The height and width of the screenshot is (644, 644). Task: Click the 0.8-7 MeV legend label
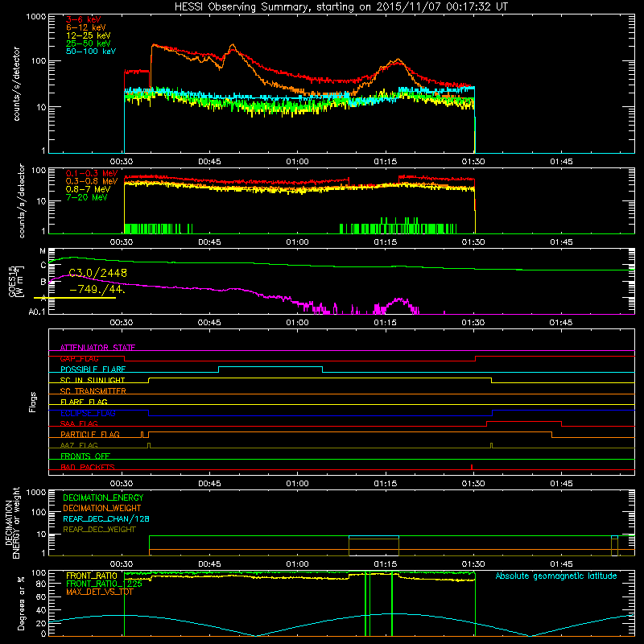coord(89,189)
